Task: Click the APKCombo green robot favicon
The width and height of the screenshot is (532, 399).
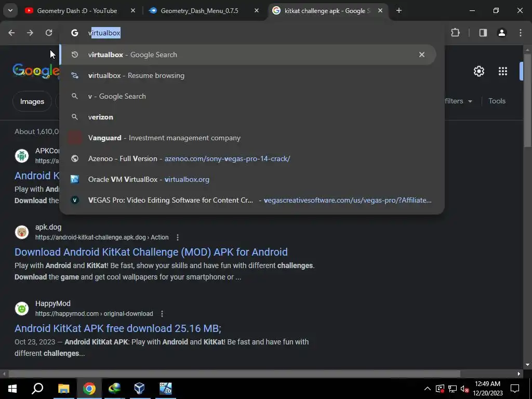Action: (x=22, y=156)
